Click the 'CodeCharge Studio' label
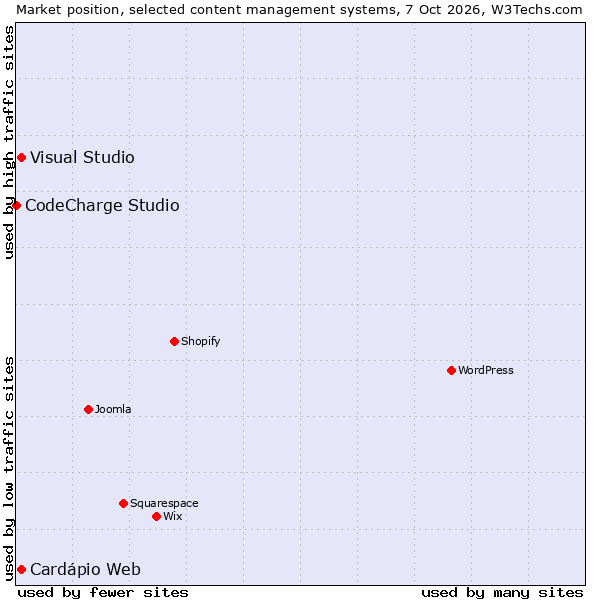600x600 pixels. coord(102,206)
